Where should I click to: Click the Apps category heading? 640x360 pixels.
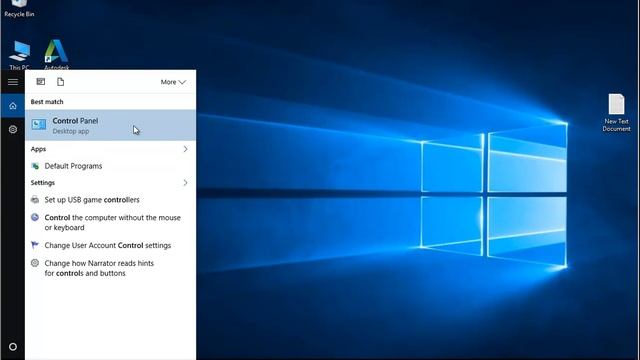pos(38,149)
